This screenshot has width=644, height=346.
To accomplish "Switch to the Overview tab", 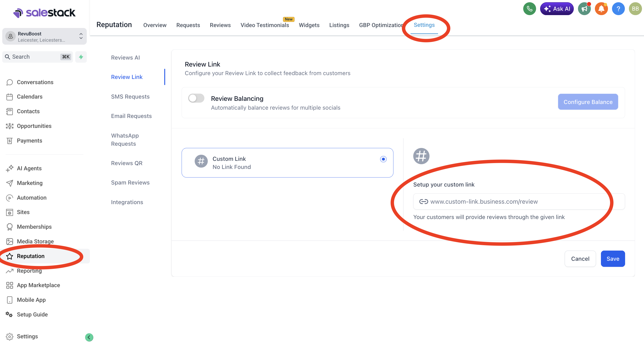I will tap(155, 25).
